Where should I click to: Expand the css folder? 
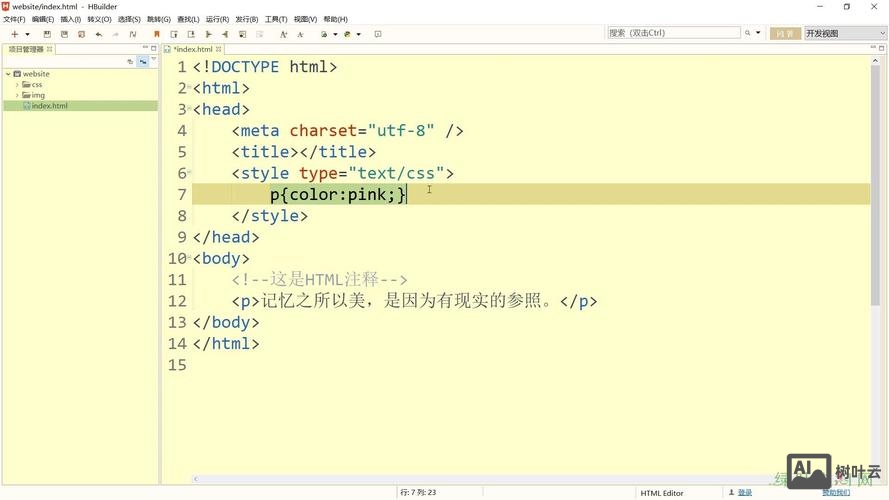pyautogui.click(x=17, y=85)
